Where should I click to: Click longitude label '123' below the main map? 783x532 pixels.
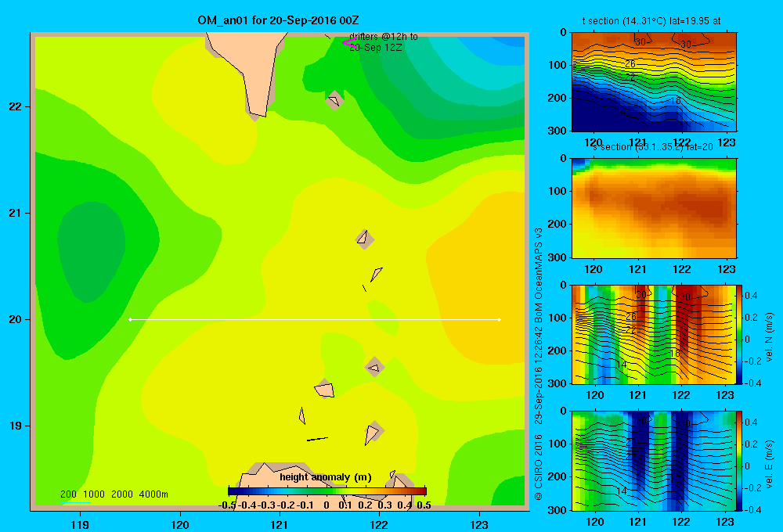(479, 524)
